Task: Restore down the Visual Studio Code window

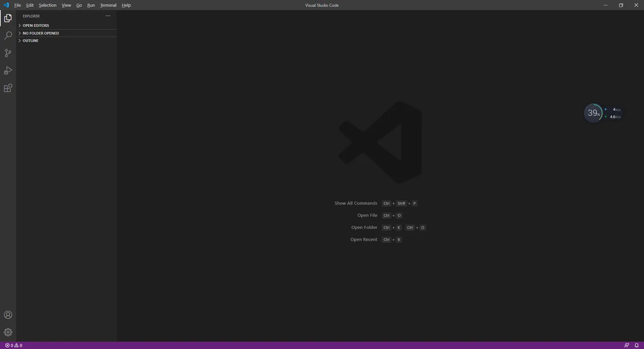Action: [621, 5]
